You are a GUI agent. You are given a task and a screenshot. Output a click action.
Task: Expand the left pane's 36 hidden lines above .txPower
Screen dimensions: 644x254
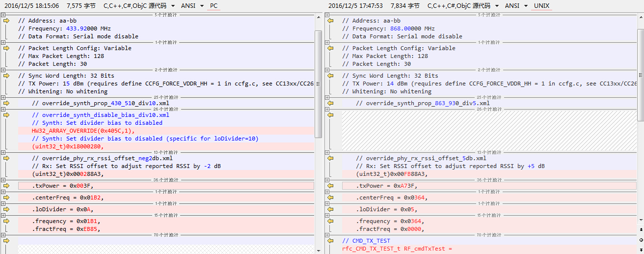click(x=3, y=180)
